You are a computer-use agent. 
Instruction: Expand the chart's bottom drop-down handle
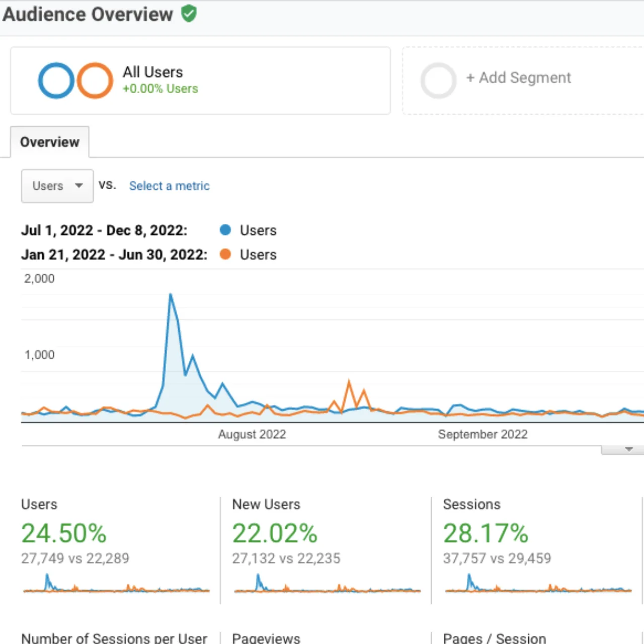[623, 449]
